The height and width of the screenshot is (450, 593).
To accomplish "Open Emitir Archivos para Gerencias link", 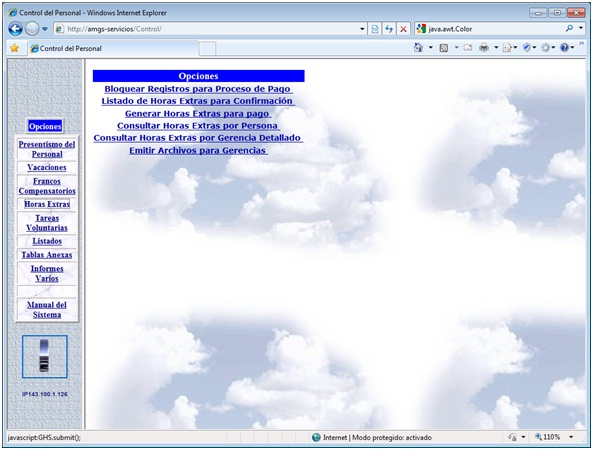I will pos(199,151).
